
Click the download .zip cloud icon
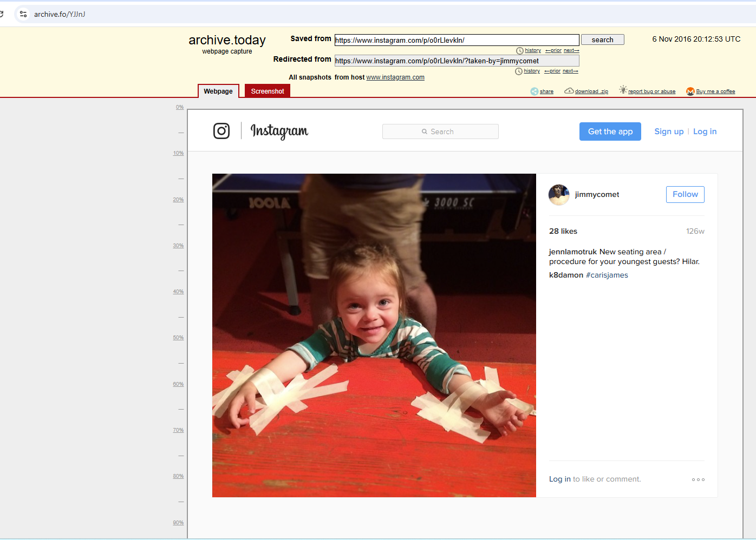coord(569,91)
